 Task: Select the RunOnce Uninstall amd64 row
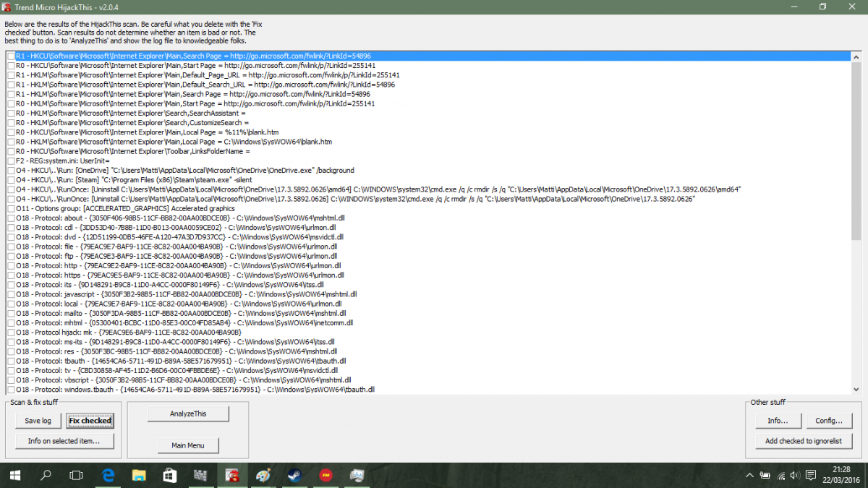pos(427,189)
